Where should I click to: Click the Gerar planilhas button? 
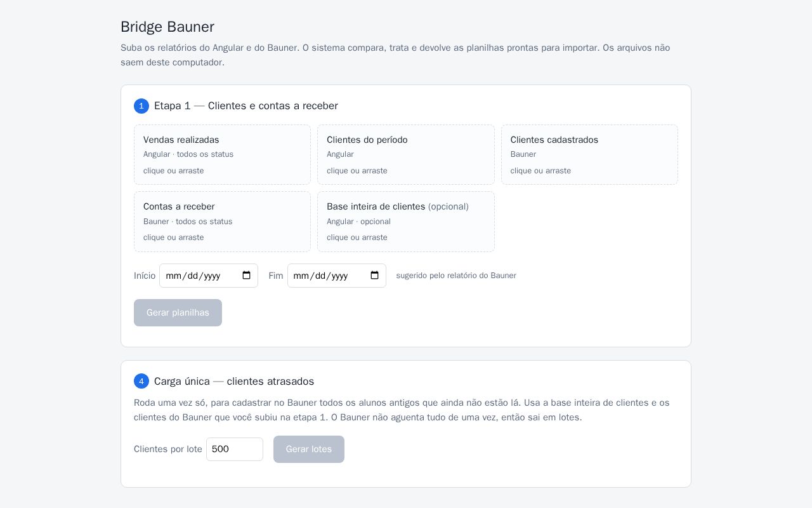tap(178, 312)
